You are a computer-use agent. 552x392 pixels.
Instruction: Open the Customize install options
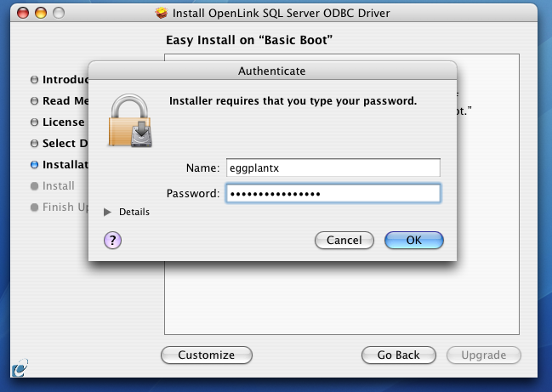207,355
